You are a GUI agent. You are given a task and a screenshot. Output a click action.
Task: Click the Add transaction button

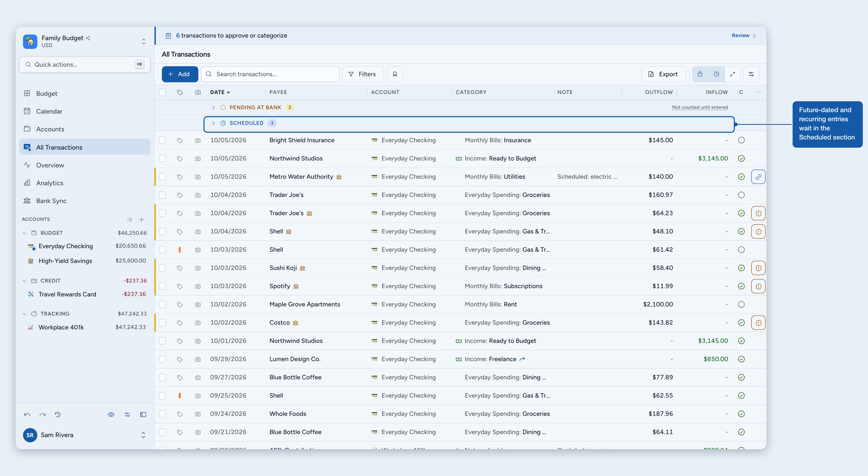coord(180,74)
